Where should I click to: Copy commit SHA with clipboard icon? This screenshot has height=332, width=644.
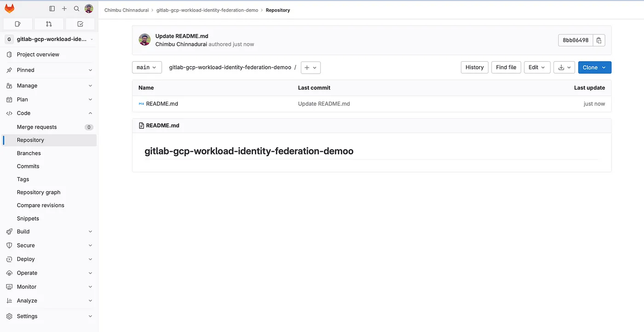[599, 40]
